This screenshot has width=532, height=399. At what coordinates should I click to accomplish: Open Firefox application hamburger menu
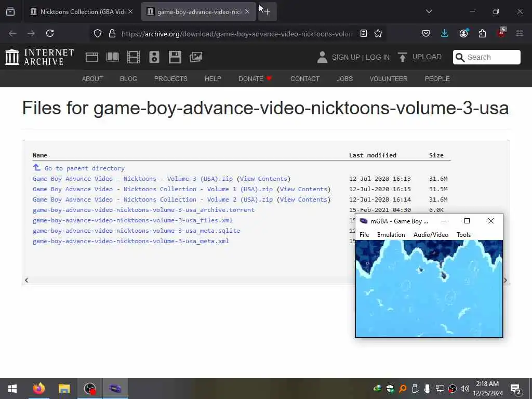point(520,33)
